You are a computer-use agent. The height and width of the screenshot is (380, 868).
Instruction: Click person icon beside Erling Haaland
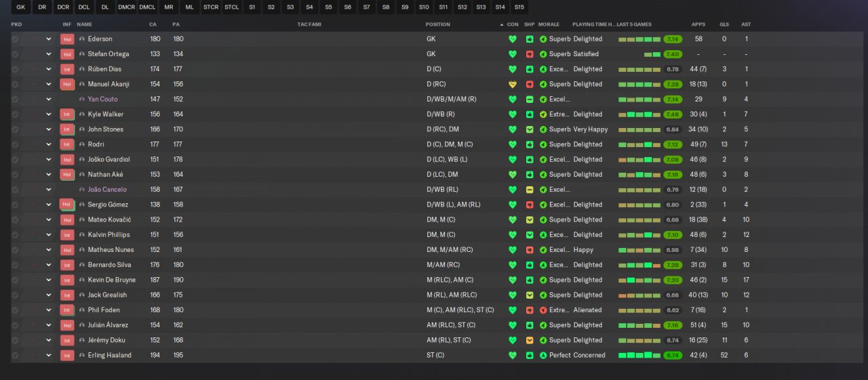pos(82,355)
